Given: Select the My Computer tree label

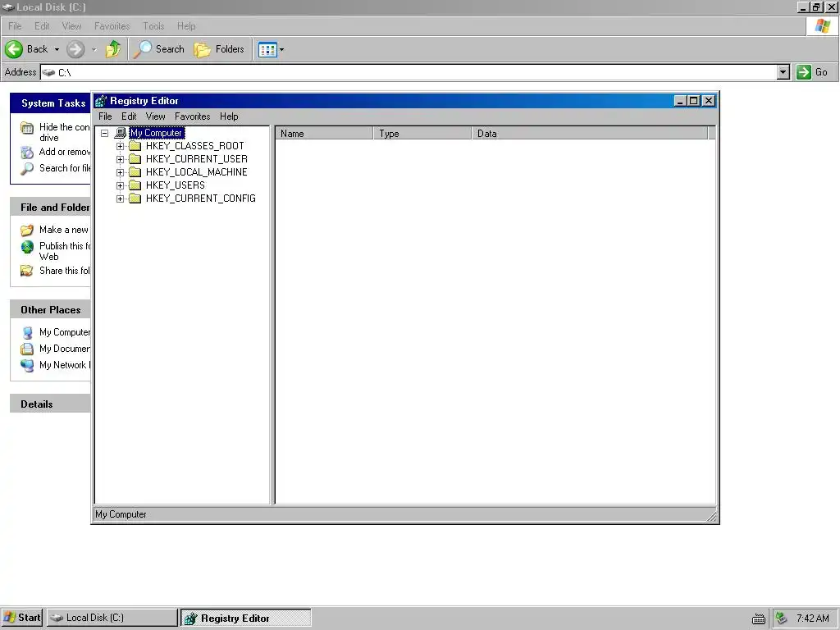Looking at the screenshot, I should pyautogui.click(x=157, y=133).
